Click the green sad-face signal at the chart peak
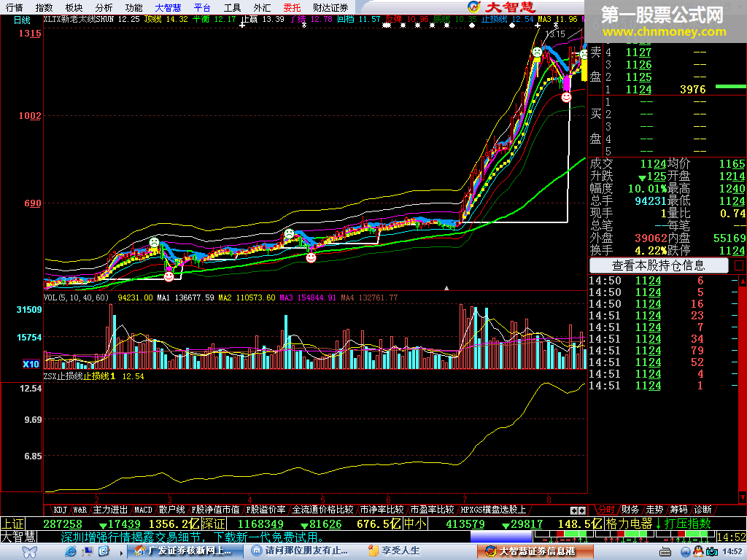Viewport: 747px width, 560px height. 537,52
